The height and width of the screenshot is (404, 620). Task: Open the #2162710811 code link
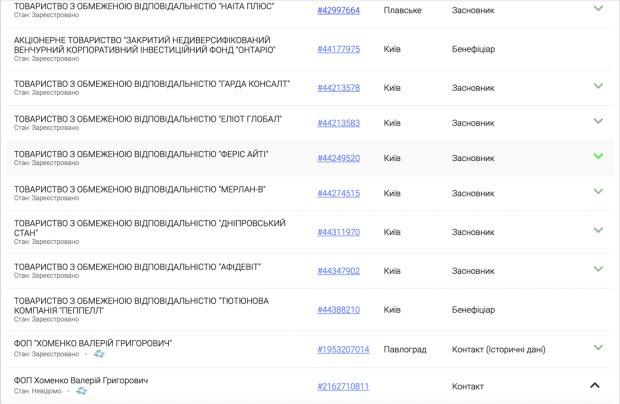pyautogui.click(x=343, y=386)
